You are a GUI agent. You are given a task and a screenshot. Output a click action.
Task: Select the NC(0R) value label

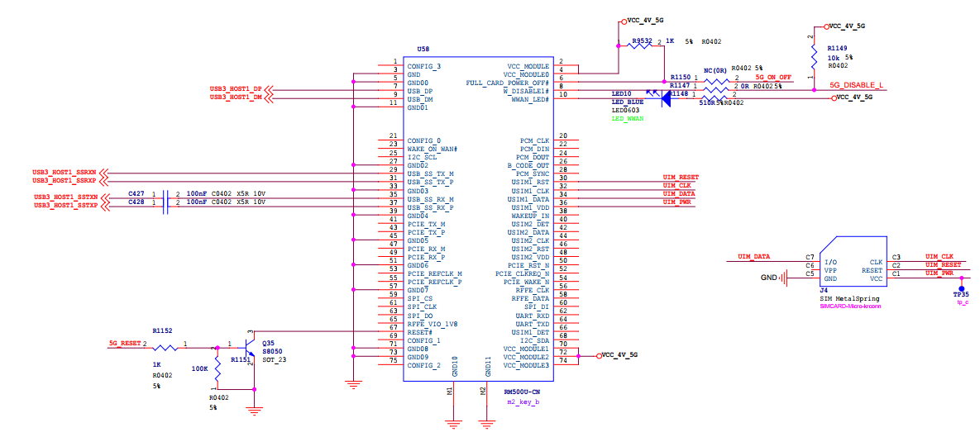tap(715, 70)
